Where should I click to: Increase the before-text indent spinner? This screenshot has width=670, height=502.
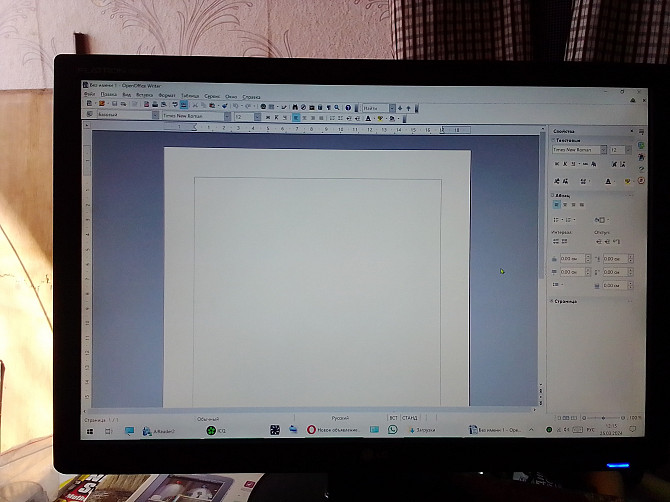pos(631,256)
